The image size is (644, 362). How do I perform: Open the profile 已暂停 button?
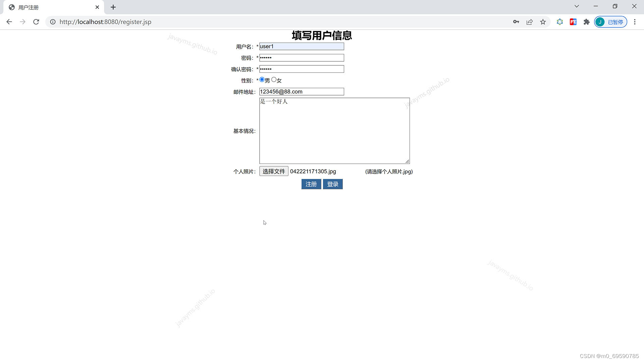(610, 22)
